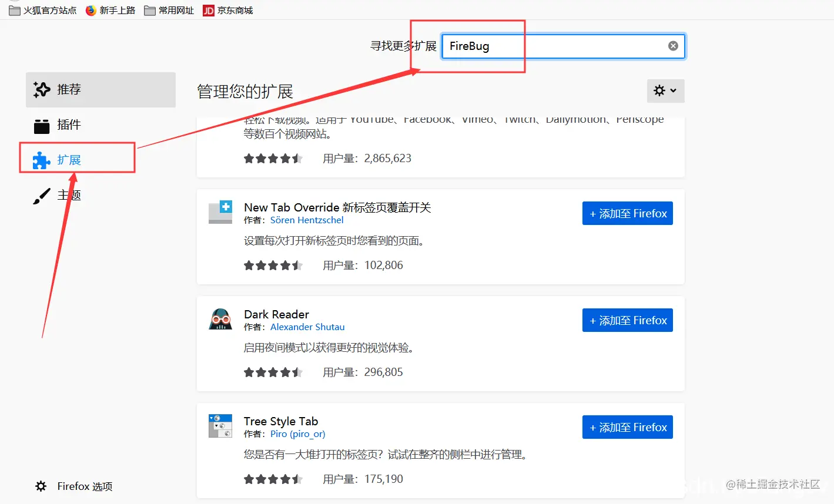The width and height of the screenshot is (834, 504).
Task: Click the star rating of New Tab Override
Action: click(273, 265)
